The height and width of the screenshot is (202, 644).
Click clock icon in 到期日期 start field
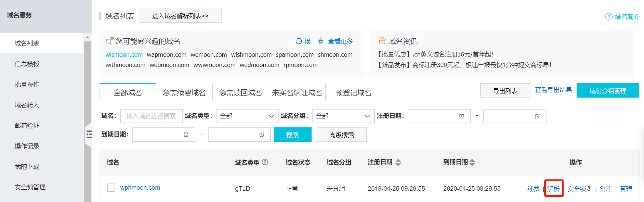186,135
